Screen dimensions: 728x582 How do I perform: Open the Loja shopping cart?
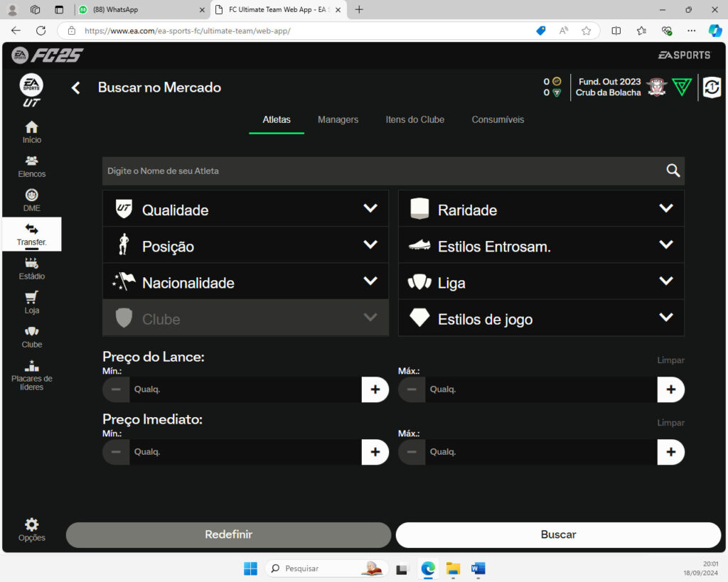tap(31, 302)
